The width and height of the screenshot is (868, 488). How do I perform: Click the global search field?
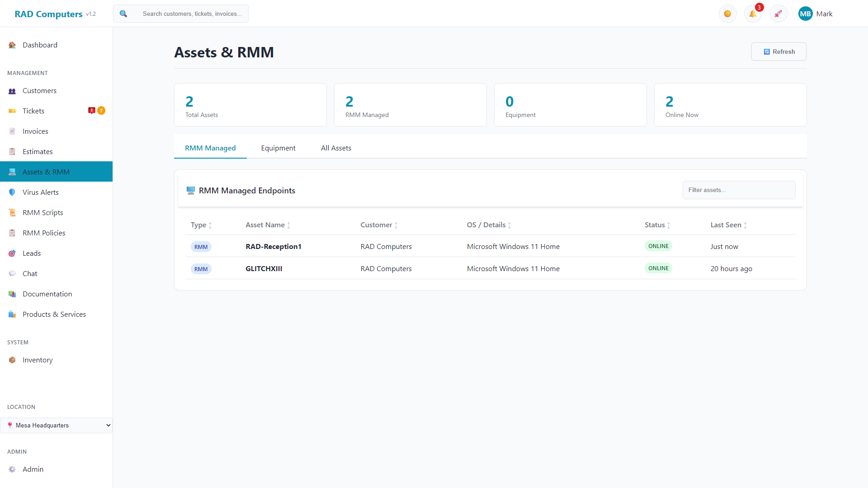192,14
